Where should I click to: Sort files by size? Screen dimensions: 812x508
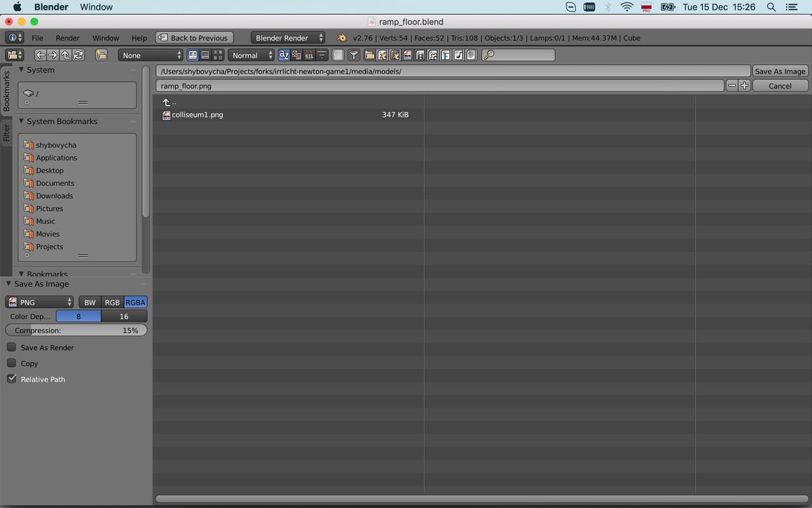pyautogui.click(x=321, y=55)
